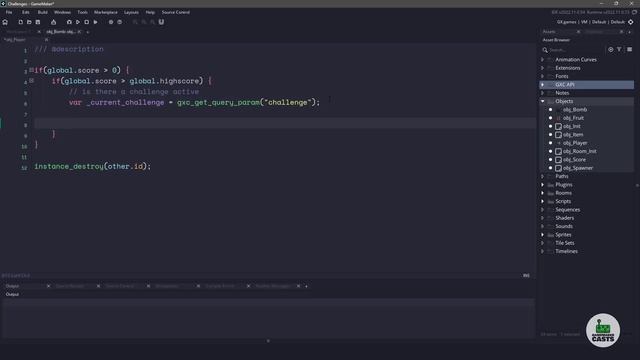Viewport: 640px width, 360px height.
Task: Select the Output tab in bottom panel
Action: [x=12, y=286]
